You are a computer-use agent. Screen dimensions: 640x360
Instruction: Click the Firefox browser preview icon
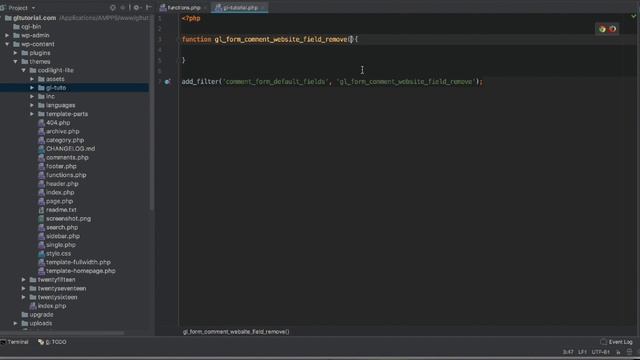pyautogui.click(x=613, y=29)
